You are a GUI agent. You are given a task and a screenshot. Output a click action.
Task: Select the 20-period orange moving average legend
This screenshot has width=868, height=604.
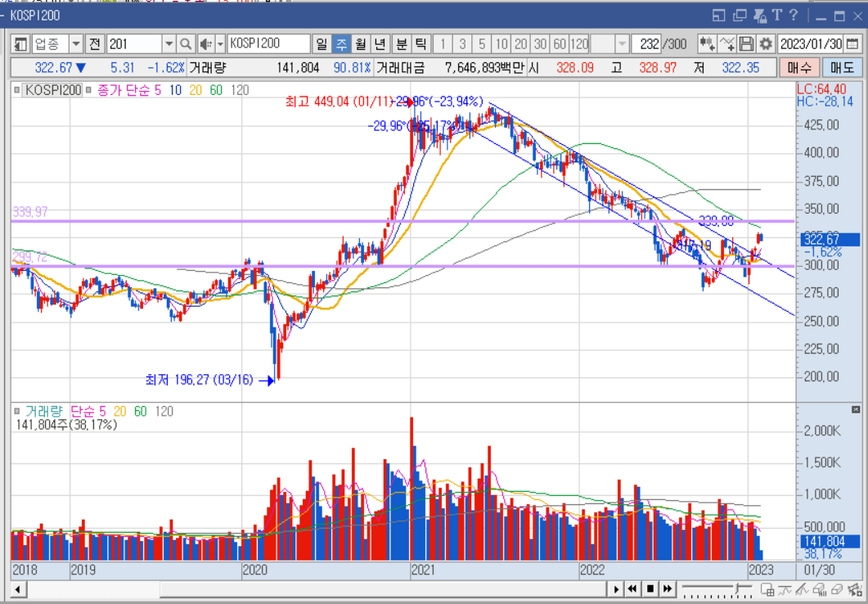(x=196, y=90)
